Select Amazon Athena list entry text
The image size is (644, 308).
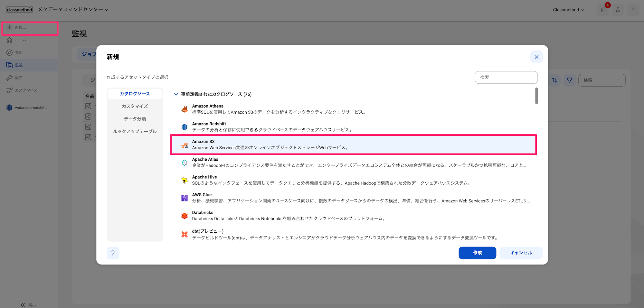tap(208, 106)
